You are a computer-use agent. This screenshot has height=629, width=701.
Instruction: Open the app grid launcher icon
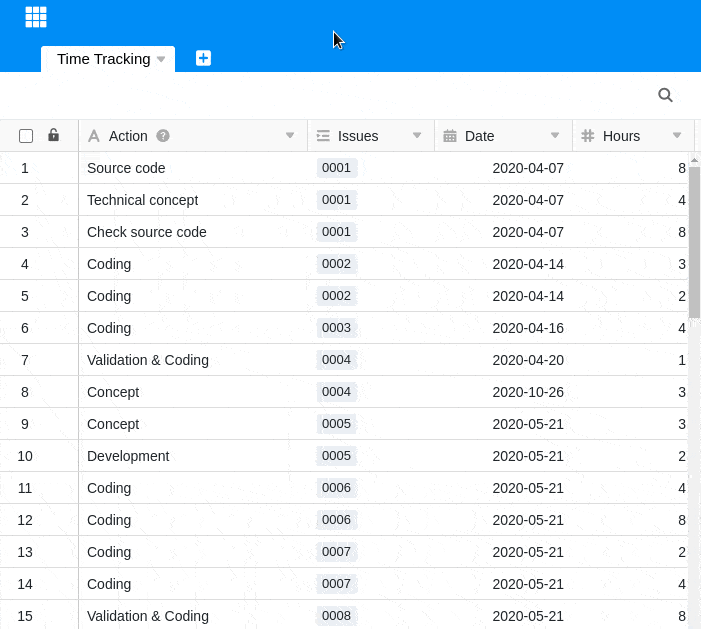[x=36, y=17]
